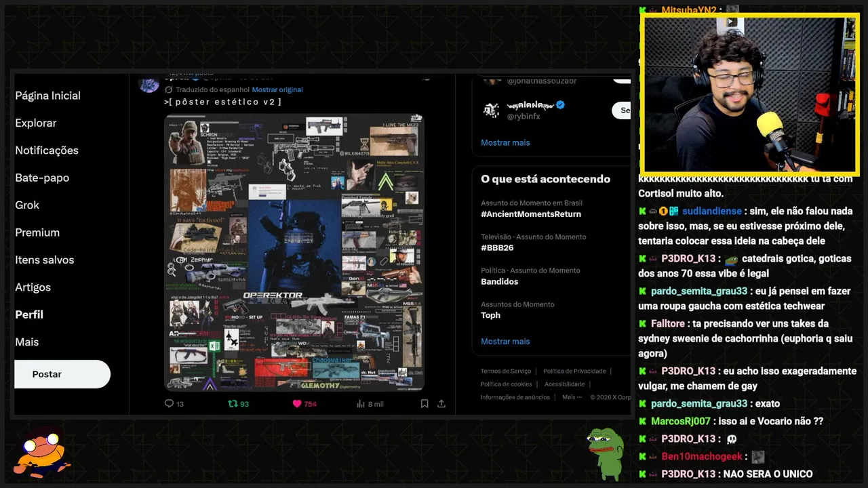868x488 pixels.
Task: Open Itens salvos in the sidebar
Action: click(45, 260)
